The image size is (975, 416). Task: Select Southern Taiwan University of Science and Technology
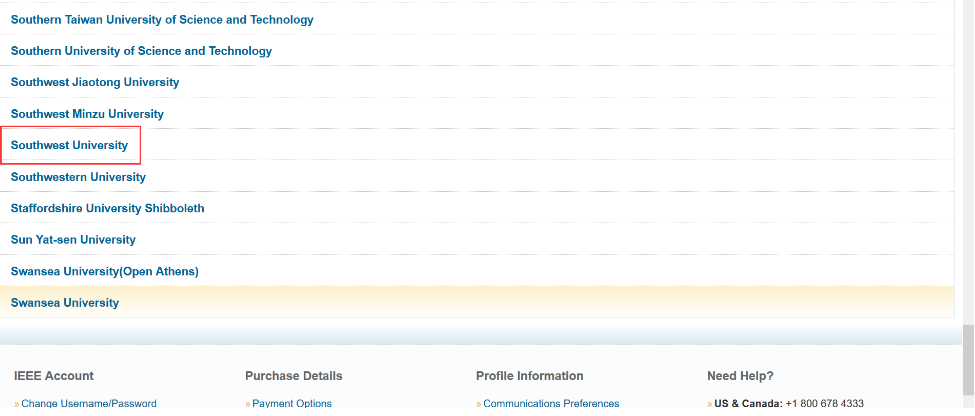click(x=162, y=20)
